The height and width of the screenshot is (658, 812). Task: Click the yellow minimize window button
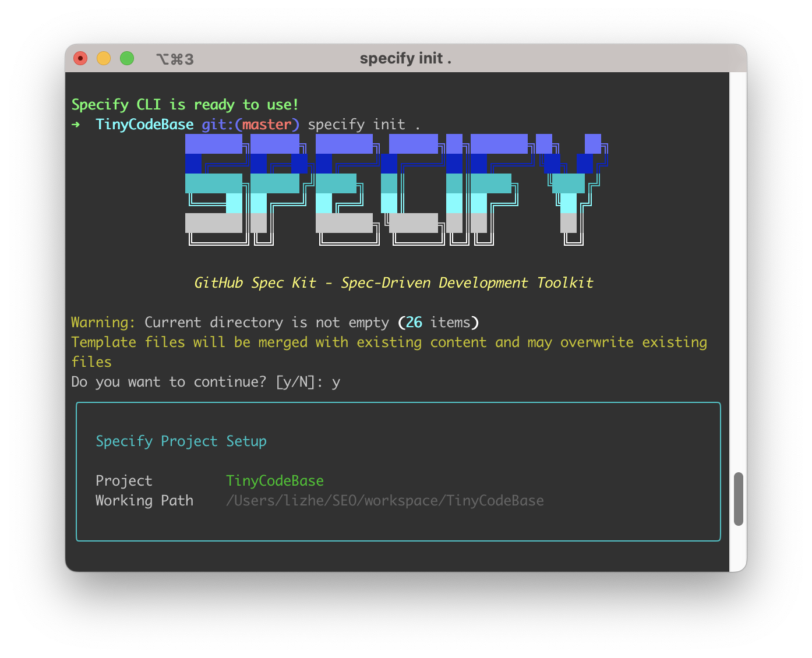pos(104,58)
